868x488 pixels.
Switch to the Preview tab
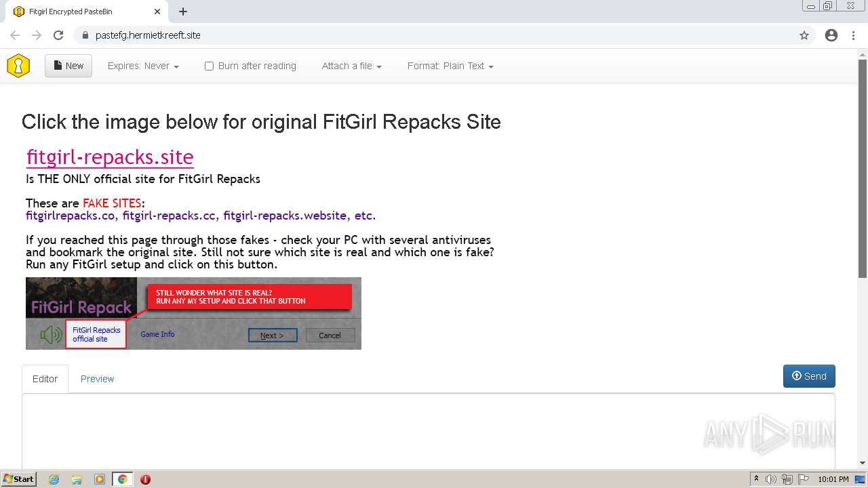pos(97,379)
